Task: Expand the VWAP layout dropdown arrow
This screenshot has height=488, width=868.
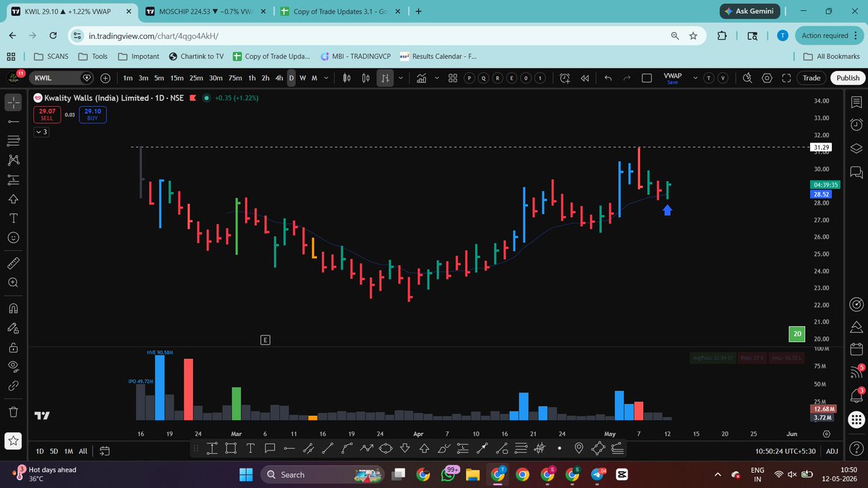Action: [x=696, y=78]
